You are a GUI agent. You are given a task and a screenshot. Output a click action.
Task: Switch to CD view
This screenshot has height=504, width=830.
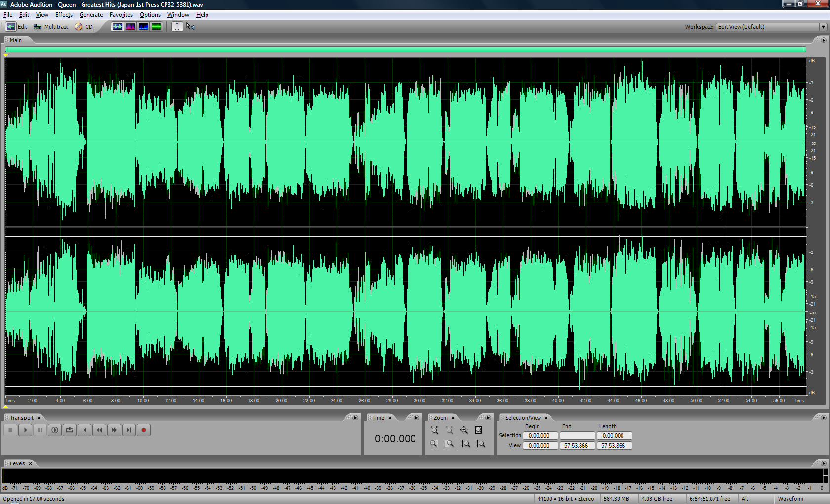tap(83, 27)
